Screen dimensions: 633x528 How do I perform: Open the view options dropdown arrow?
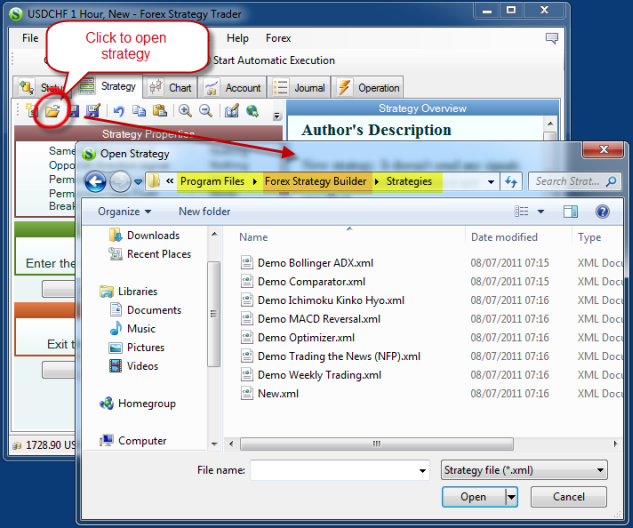(541, 212)
